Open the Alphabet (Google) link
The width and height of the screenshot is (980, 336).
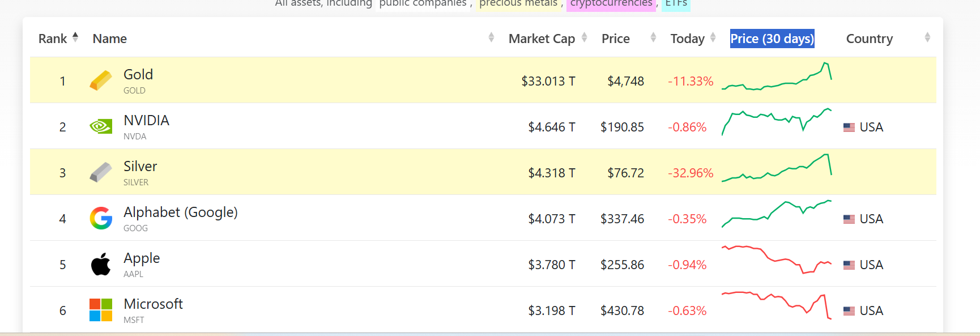[180, 212]
